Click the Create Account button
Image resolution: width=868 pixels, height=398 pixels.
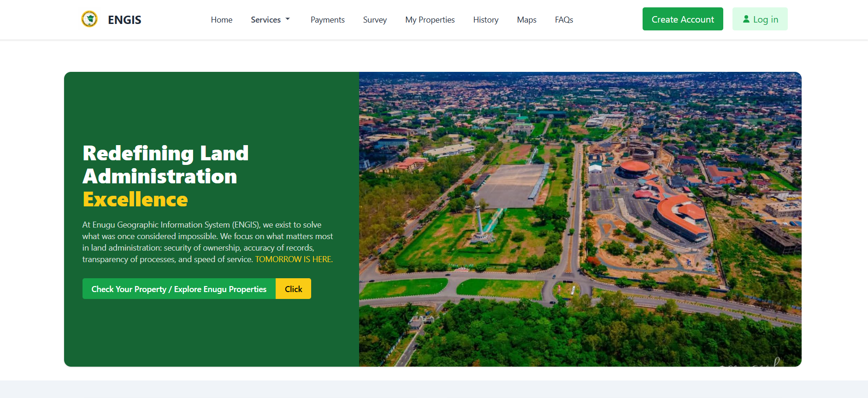point(682,19)
